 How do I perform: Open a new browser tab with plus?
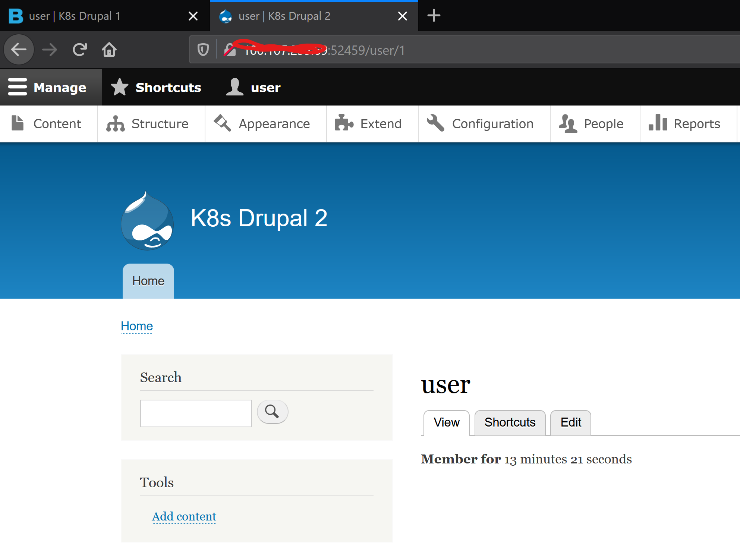click(x=434, y=16)
